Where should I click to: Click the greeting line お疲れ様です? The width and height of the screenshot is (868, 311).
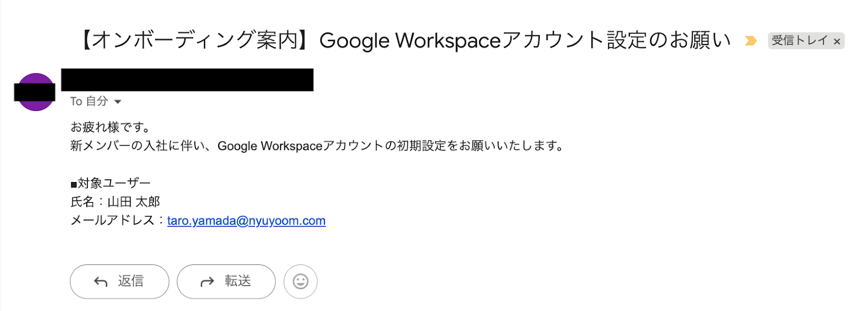110,127
